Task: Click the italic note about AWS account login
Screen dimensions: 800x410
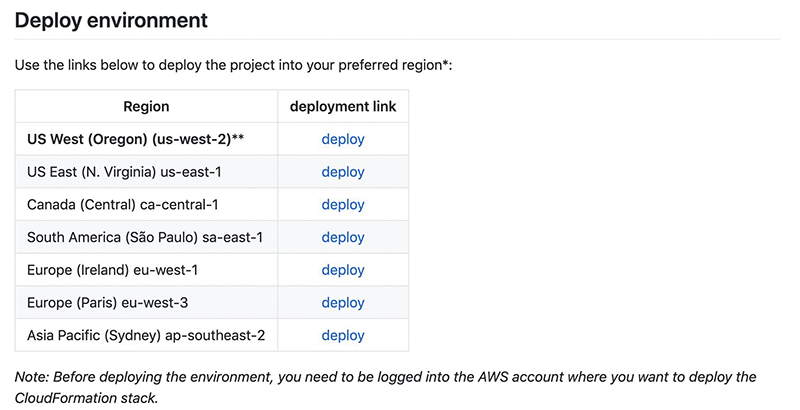Action: [x=385, y=387]
